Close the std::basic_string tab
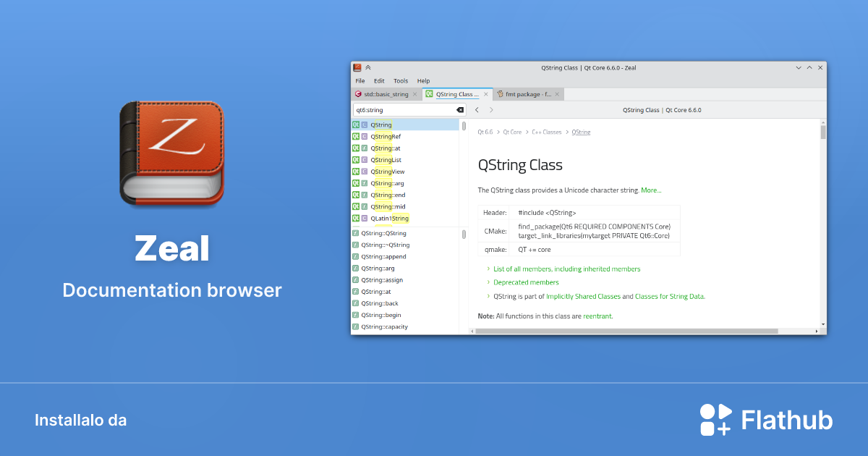 click(414, 94)
